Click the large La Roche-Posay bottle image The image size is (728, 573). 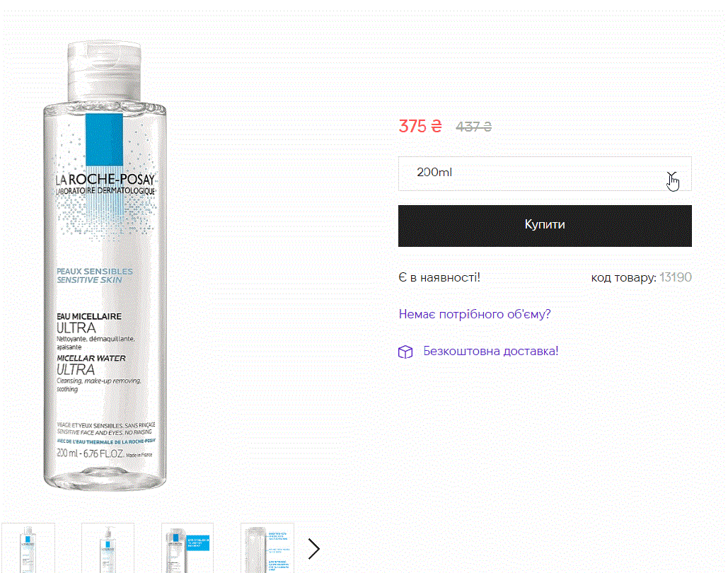point(105,265)
